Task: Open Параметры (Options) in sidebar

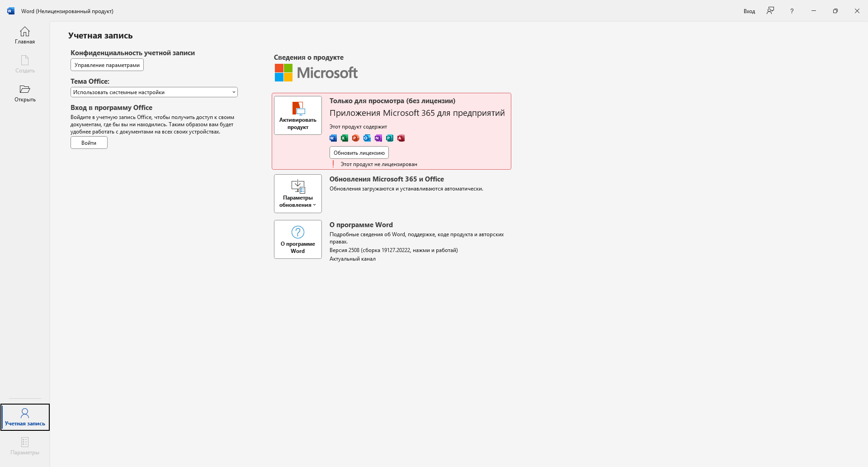Action: [25, 446]
